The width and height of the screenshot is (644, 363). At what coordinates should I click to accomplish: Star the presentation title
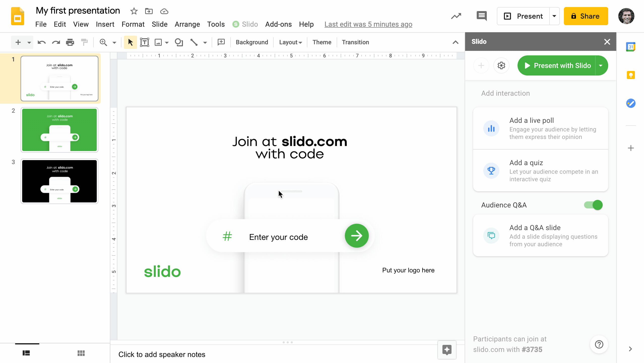pos(134,11)
